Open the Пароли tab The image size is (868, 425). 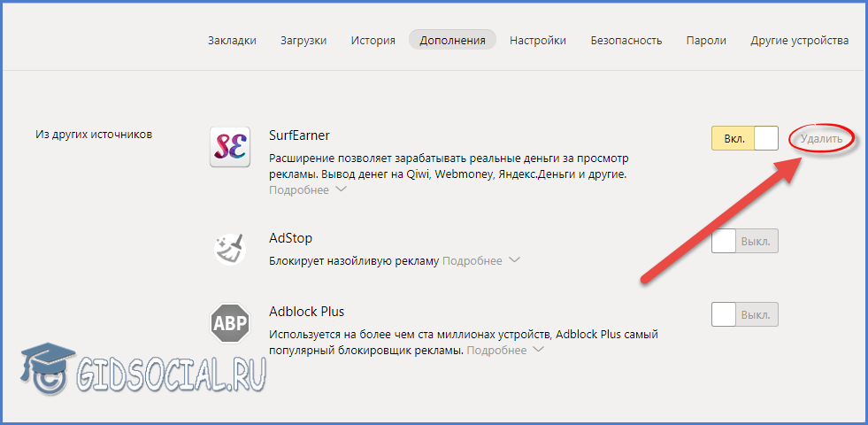click(706, 41)
